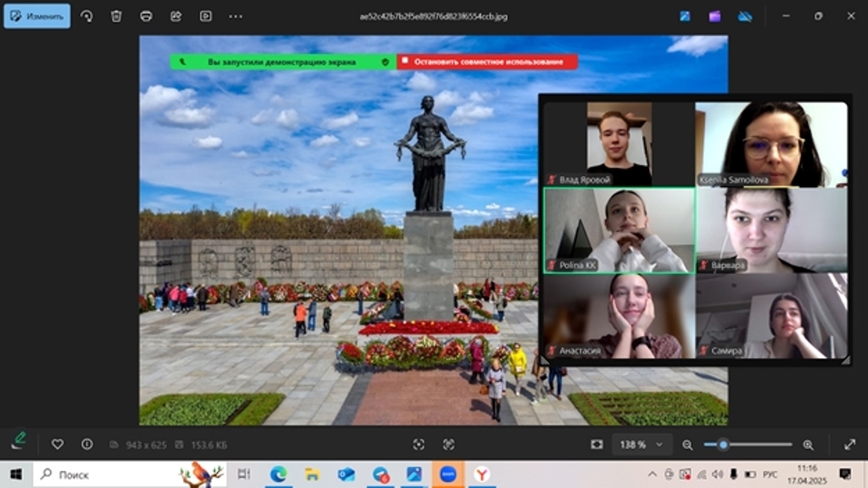This screenshot has width=868, height=488.
Task: Zoom out with the minus magnifier
Action: click(687, 445)
